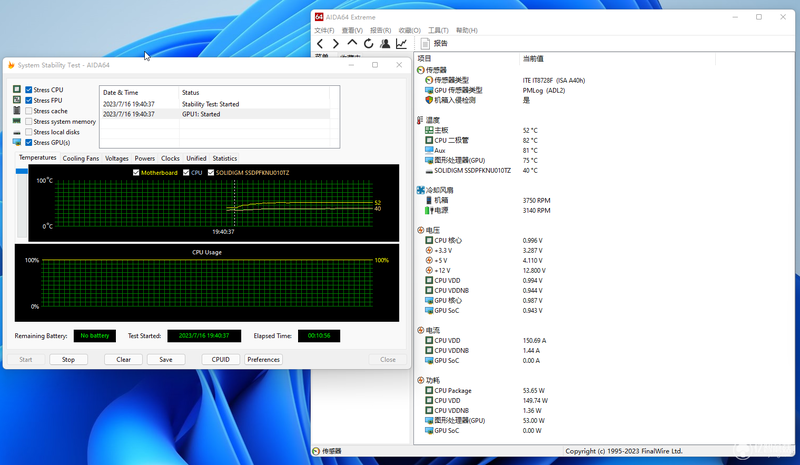
Task: Navigate up with AIDA64 toolbar up arrow
Action: [x=352, y=43]
